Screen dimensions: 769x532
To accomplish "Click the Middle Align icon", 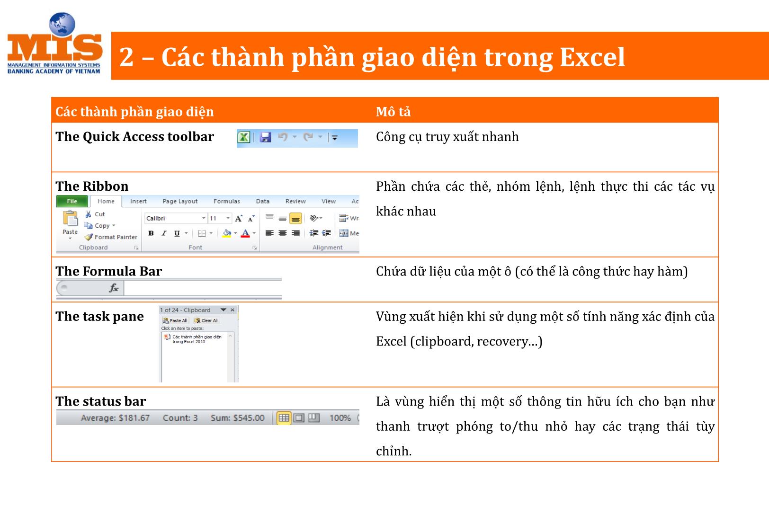I will pos(283,218).
